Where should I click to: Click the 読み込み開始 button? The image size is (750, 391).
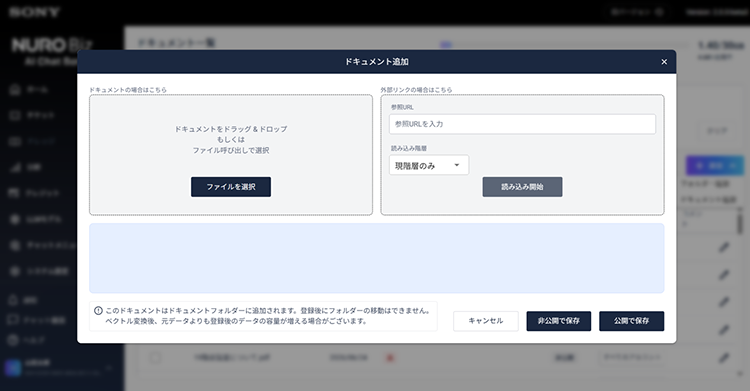pyautogui.click(x=522, y=187)
